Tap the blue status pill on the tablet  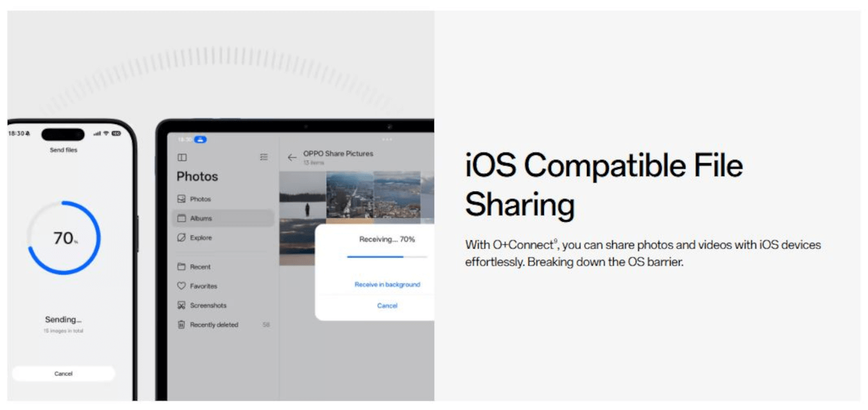point(200,139)
